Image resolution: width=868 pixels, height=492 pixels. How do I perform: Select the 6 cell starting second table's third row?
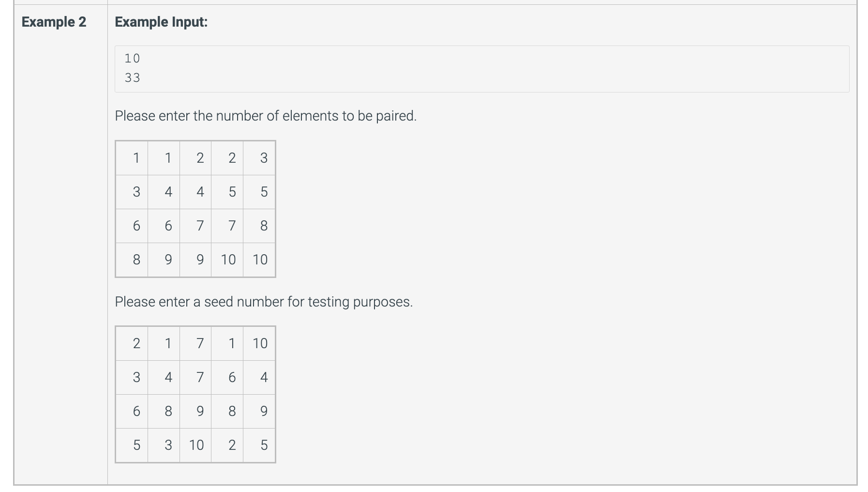132,412
